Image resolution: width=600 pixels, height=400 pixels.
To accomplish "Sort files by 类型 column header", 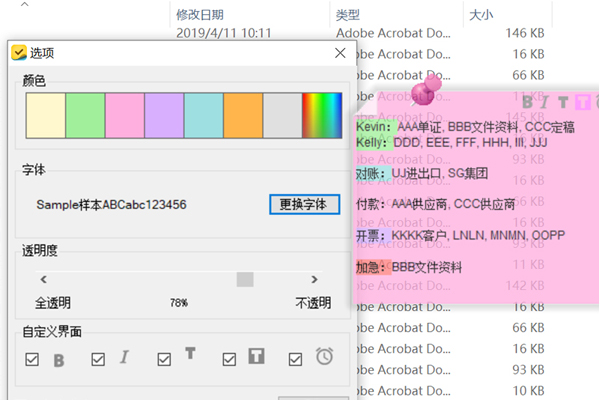I will [x=347, y=15].
